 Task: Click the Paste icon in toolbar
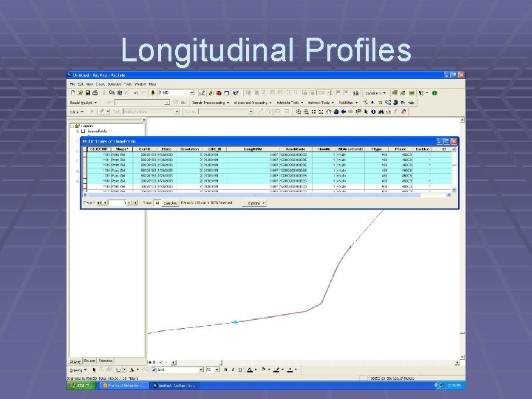[120, 92]
